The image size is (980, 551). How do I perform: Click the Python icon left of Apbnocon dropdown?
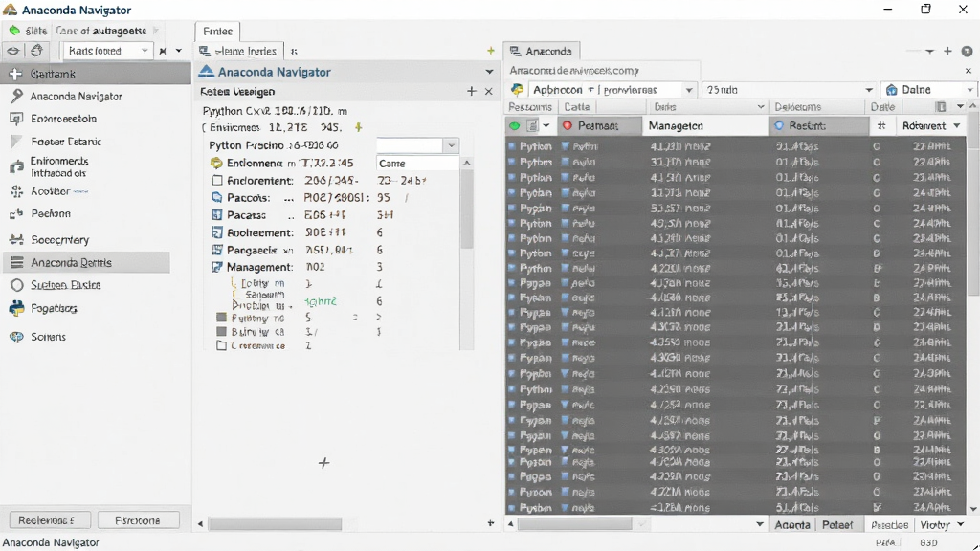pos(517,89)
